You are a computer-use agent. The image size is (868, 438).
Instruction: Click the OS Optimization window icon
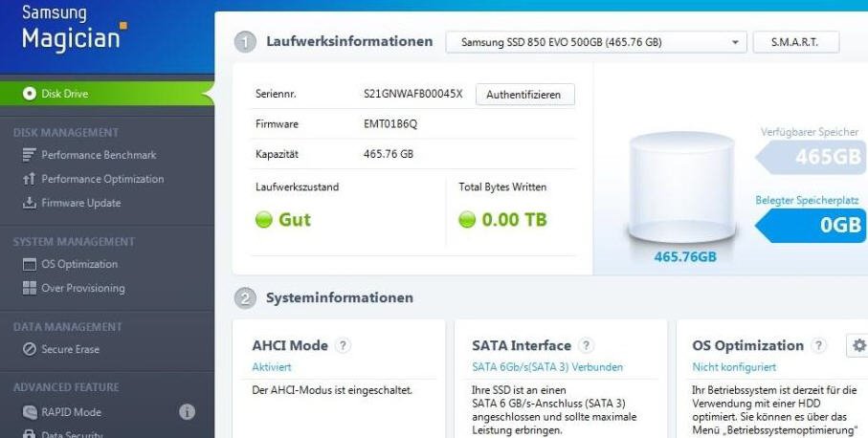coord(29,264)
